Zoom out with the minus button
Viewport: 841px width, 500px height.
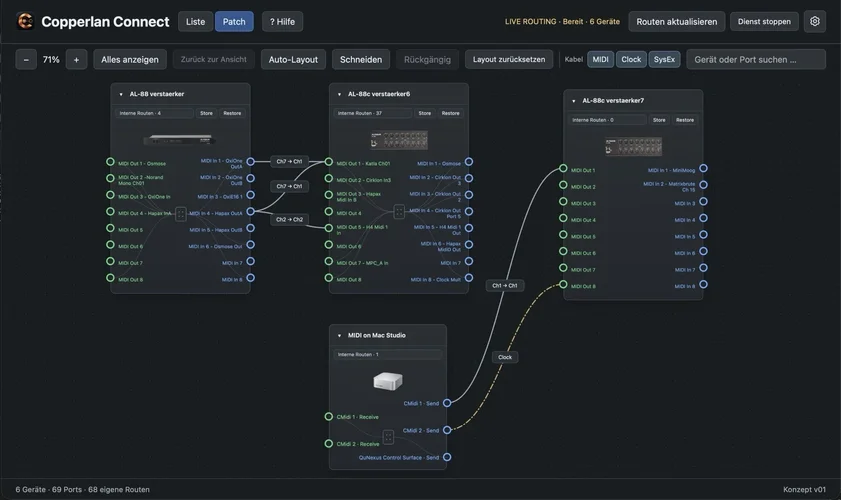[26, 60]
